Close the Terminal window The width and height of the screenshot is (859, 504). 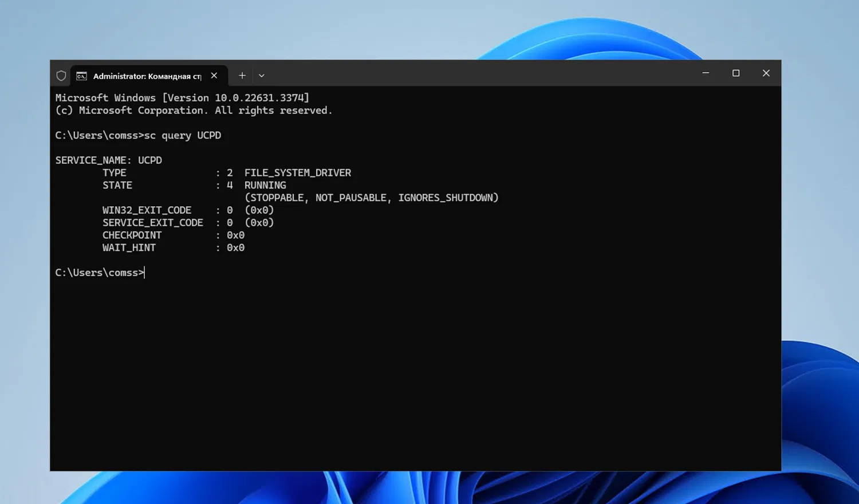click(x=766, y=73)
